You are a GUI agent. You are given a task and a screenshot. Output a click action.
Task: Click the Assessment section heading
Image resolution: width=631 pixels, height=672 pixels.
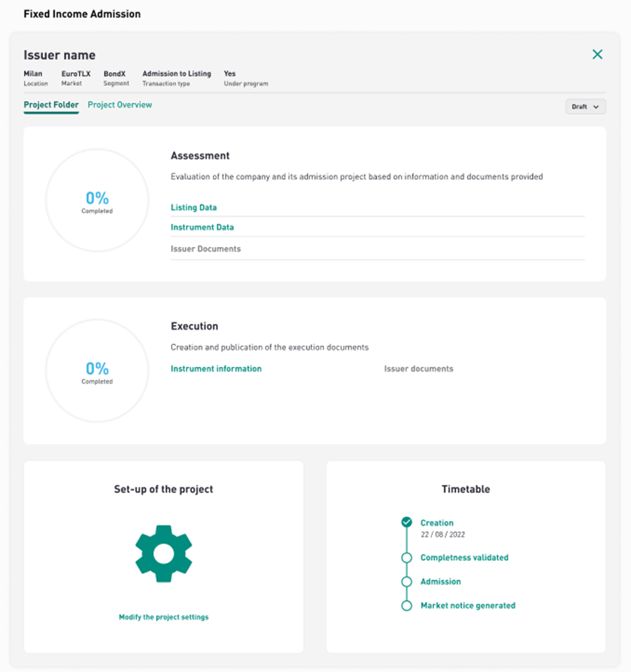(x=200, y=156)
